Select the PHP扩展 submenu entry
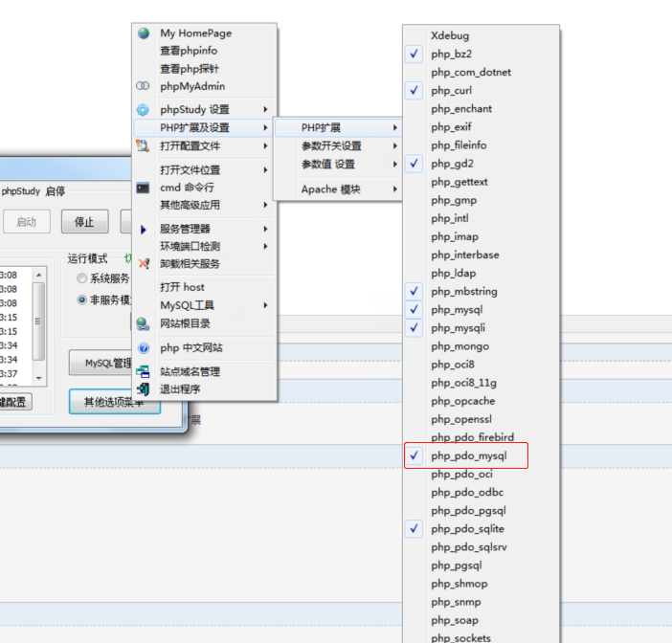The height and width of the screenshot is (643, 672). [x=338, y=127]
